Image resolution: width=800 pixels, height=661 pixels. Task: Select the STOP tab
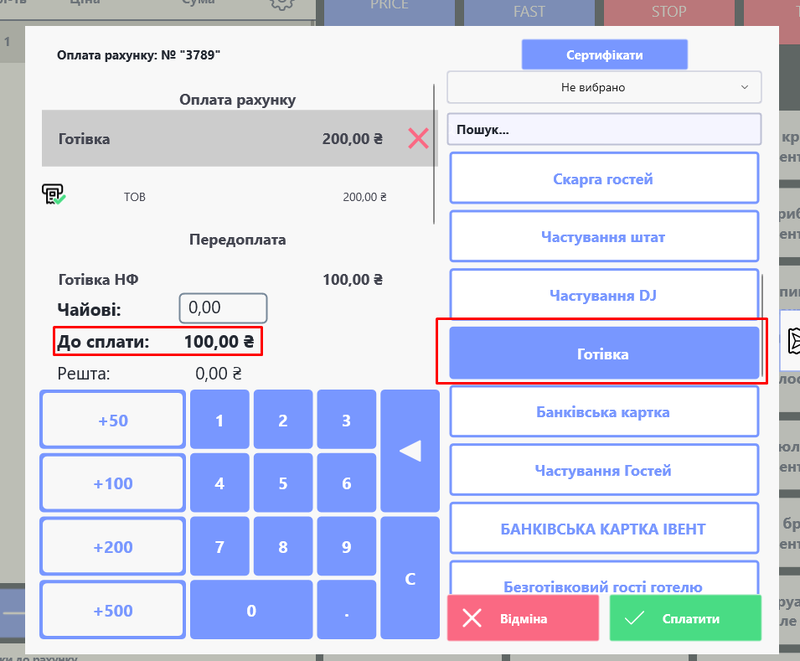(668, 12)
